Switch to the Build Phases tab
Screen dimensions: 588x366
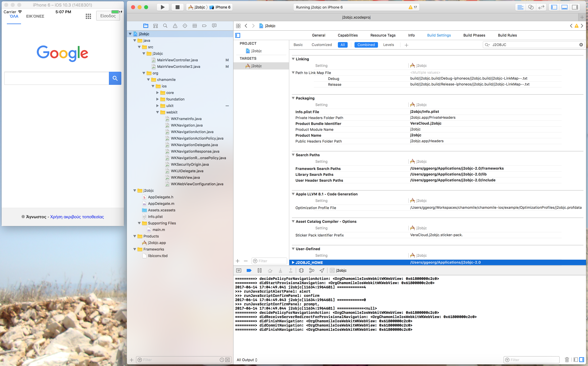point(474,35)
